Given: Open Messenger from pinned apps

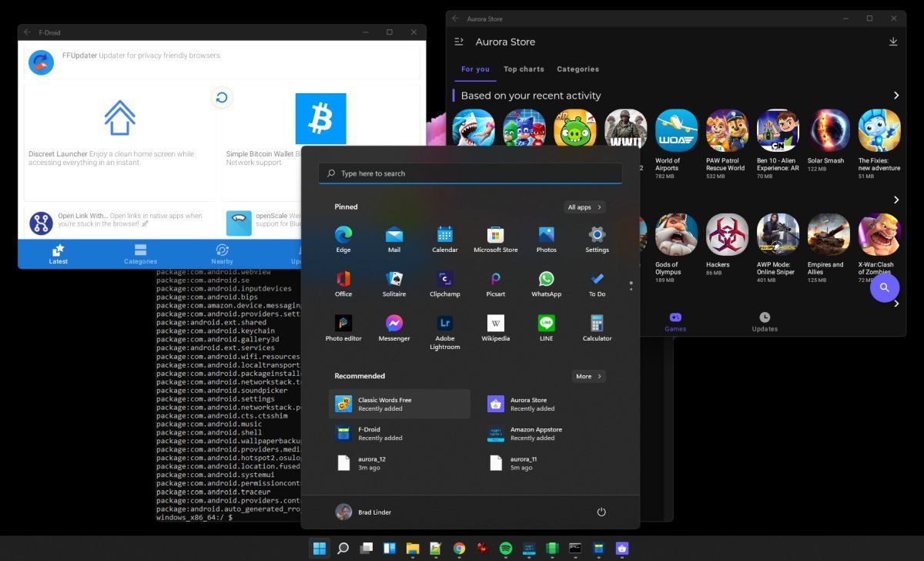Looking at the screenshot, I should tap(394, 328).
